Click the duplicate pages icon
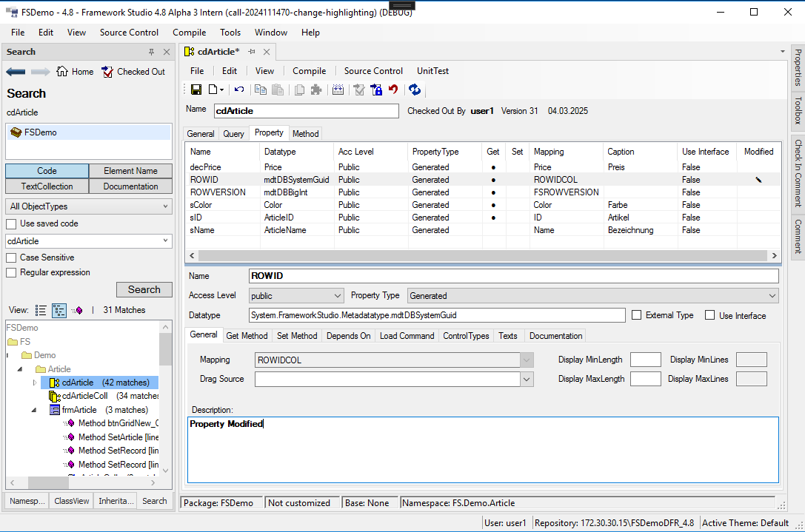Image resolution: width=805 pixels, height=532 pixels. pyautogui.click(x=299, y=90)
